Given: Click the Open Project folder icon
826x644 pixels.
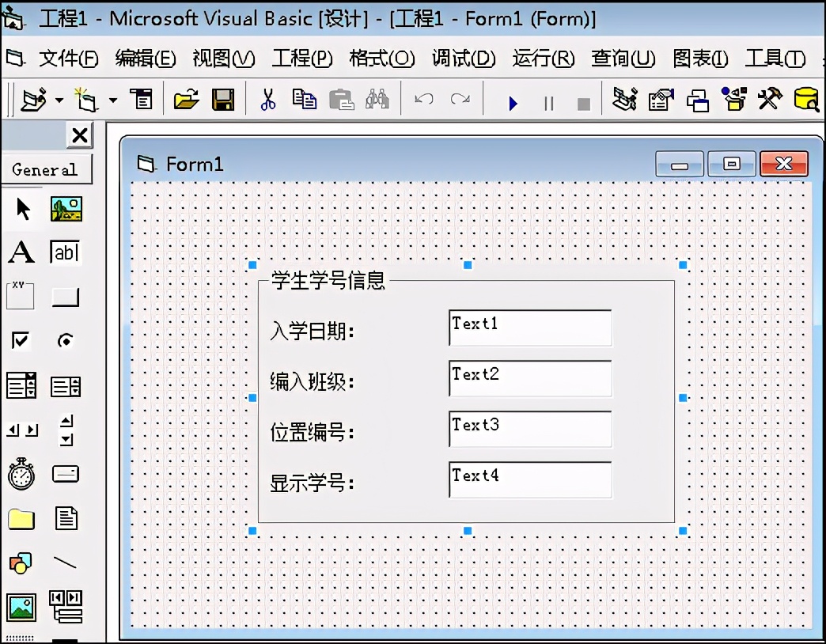Looking at the screenshot, I should [187, 98].
